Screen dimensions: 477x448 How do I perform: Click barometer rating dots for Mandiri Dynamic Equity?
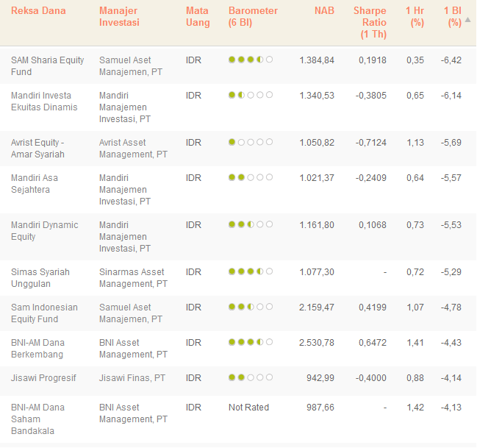(250, 224)
